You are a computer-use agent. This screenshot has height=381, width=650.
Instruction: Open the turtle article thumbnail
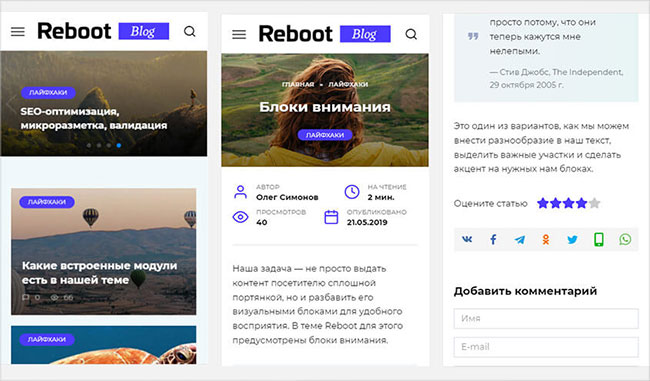coord(104,345)
